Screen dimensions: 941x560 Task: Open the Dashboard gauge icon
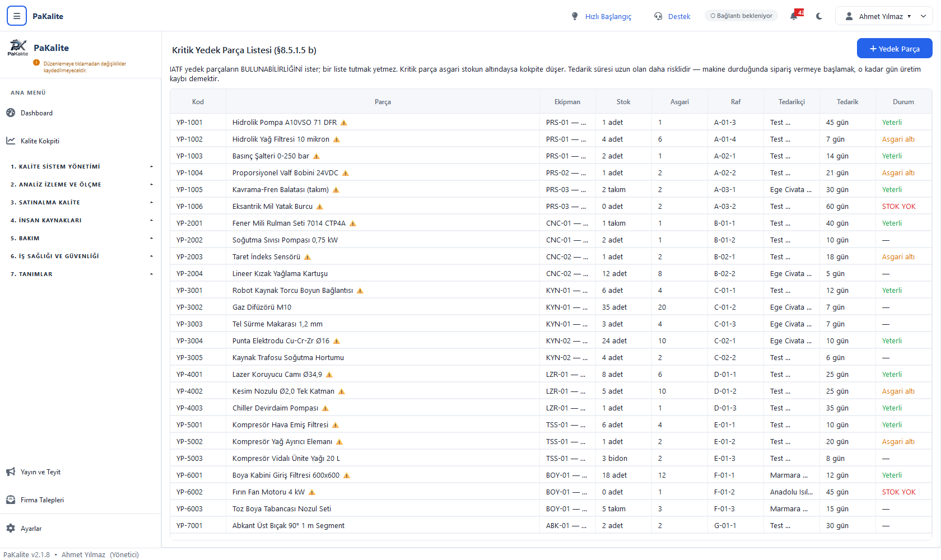(x=11, y=113)
